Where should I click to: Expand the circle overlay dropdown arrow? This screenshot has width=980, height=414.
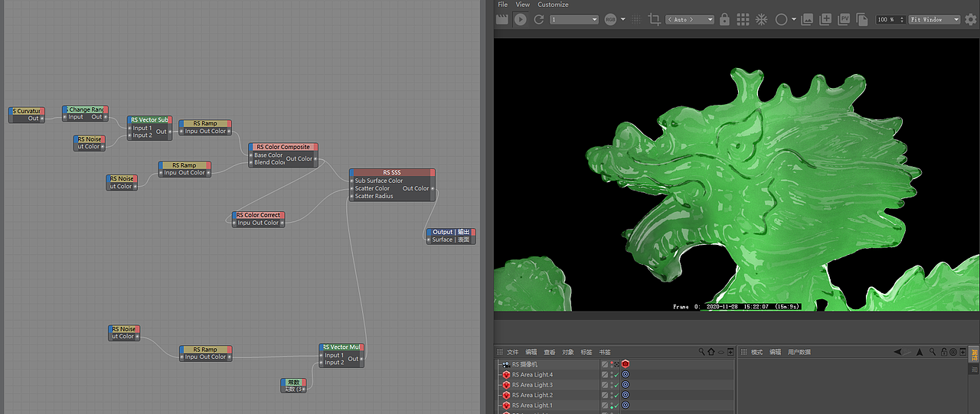[x=794, y=19]
